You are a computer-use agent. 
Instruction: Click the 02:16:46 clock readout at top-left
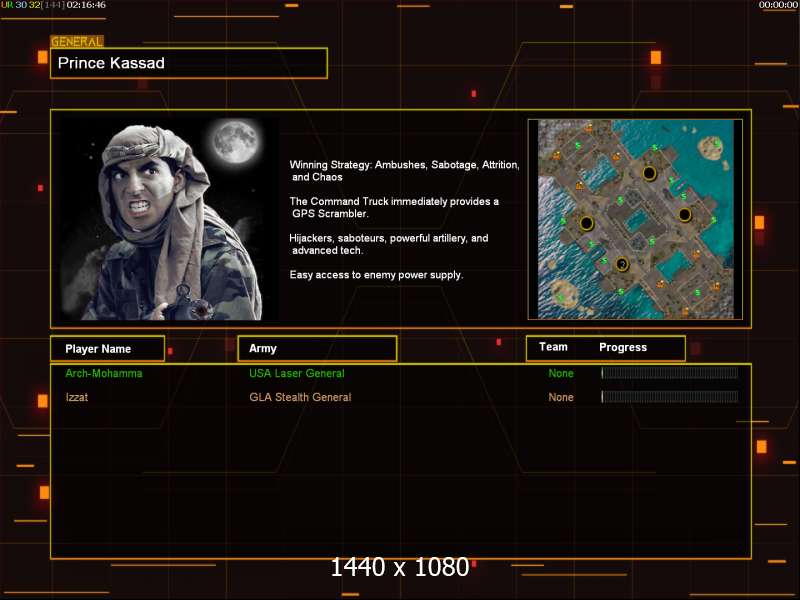tap(86, 5)
